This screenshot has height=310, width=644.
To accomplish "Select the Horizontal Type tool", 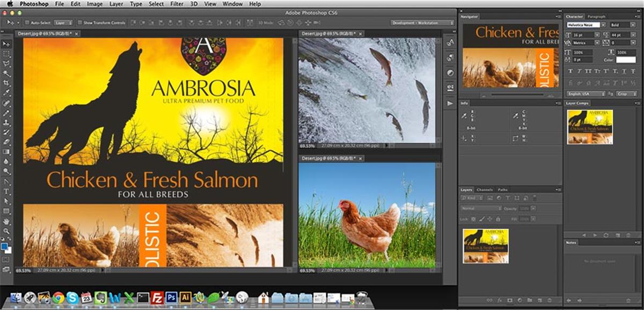I will pyautogui.click(x=7, y=191).
